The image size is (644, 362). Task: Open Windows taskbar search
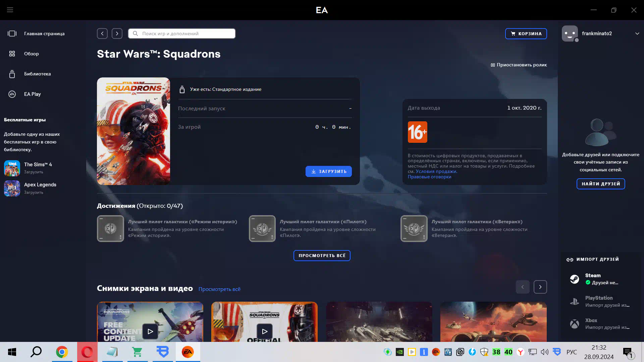(x=36, y=352)
